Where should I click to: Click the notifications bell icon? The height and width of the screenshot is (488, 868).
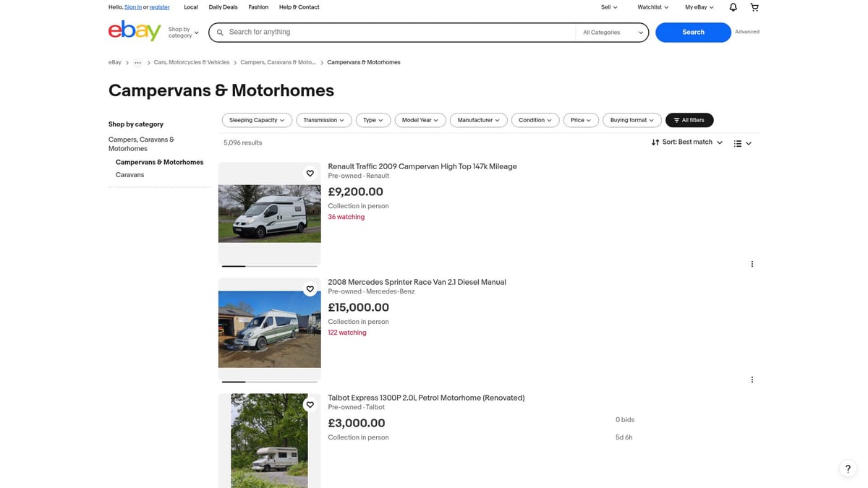click(x=732, y=7)
